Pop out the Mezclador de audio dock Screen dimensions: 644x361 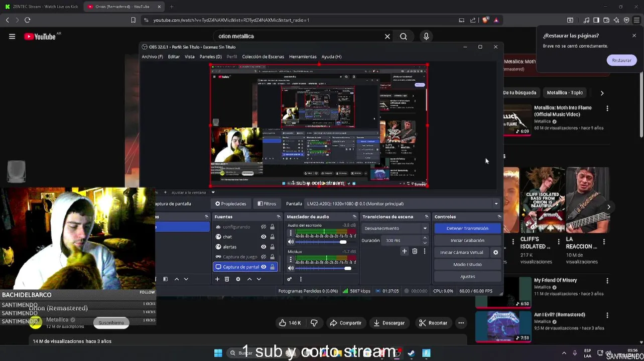pyautogui.click(x=354, y=217)
